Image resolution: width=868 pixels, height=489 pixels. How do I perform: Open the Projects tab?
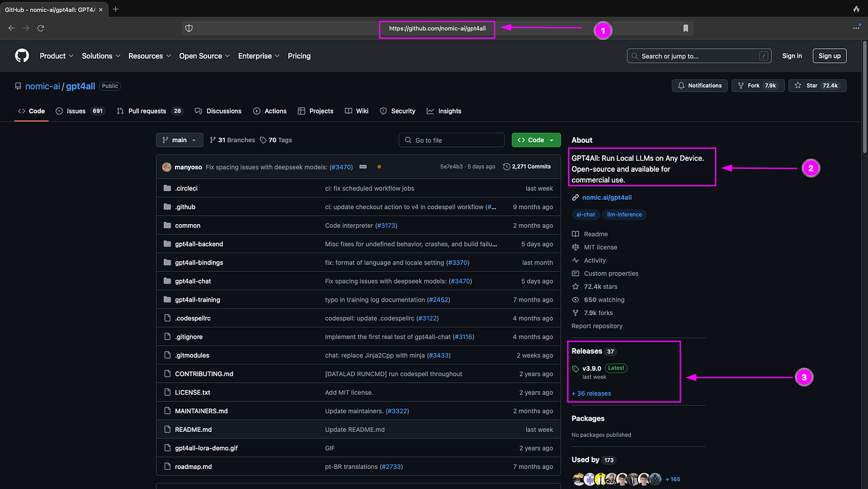(x=316, y=111)
